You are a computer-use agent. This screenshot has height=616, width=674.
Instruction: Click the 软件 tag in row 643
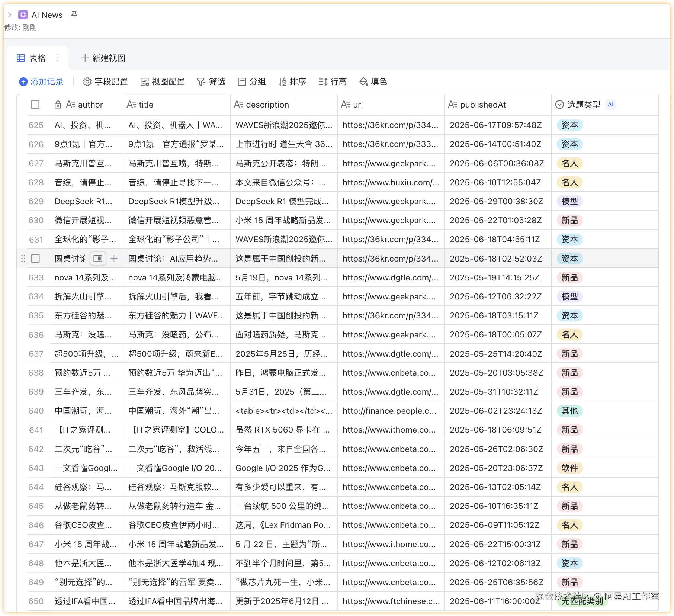(569, 468)
